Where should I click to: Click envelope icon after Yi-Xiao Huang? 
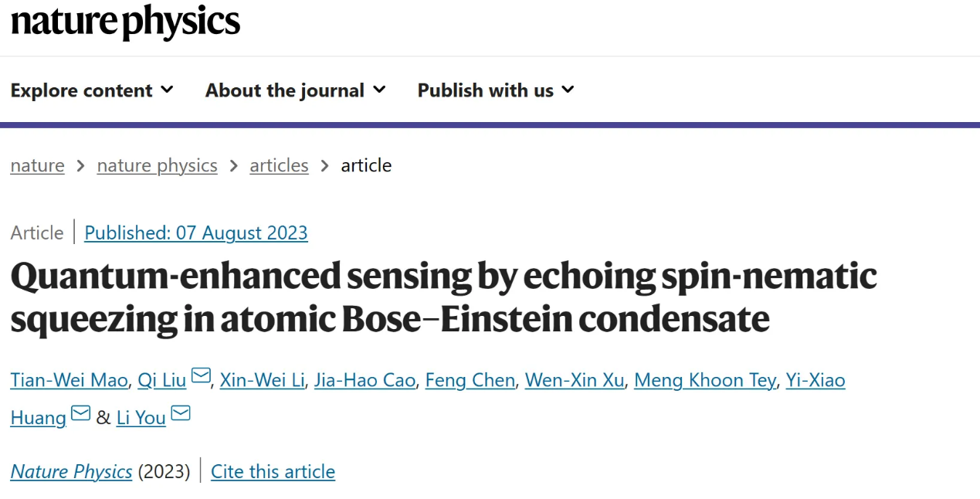click(80, 414)
